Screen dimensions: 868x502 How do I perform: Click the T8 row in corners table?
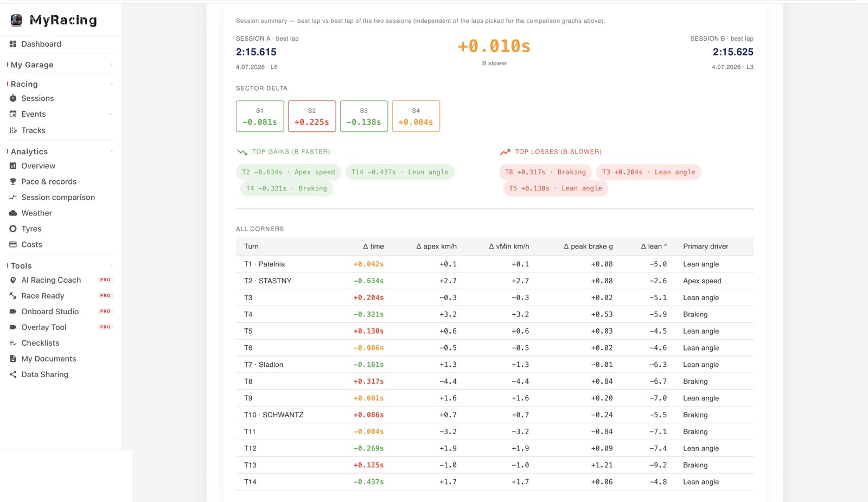[495, 381]
